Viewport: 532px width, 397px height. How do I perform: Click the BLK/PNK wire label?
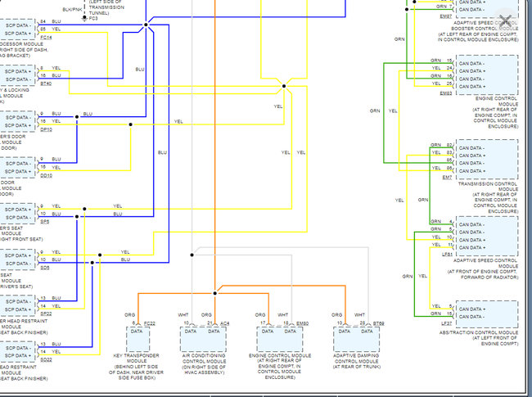click(72, 10)
